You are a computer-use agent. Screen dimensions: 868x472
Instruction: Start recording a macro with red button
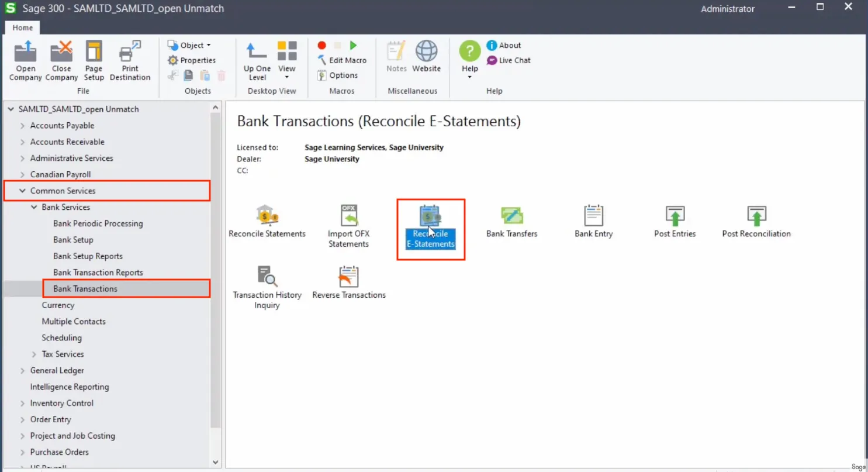321,45
